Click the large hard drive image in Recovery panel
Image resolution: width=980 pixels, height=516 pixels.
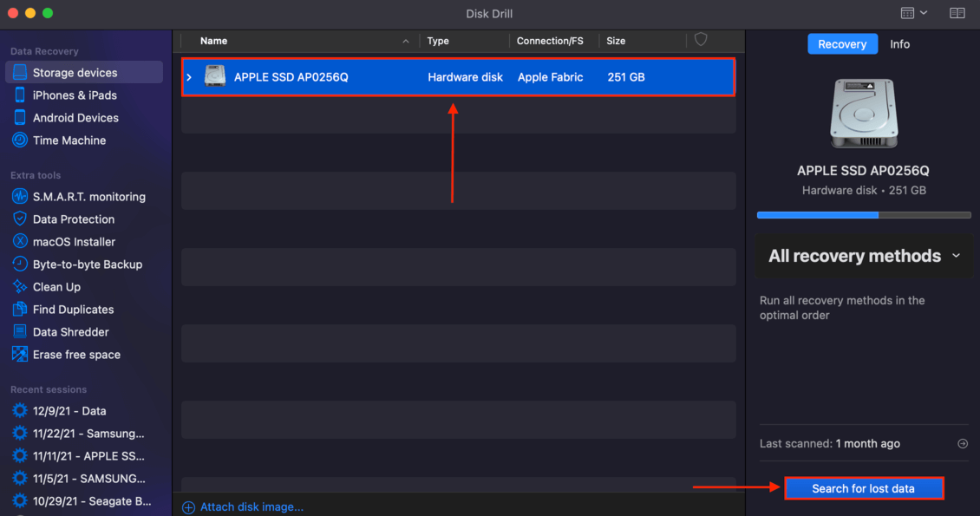point(864,114)
